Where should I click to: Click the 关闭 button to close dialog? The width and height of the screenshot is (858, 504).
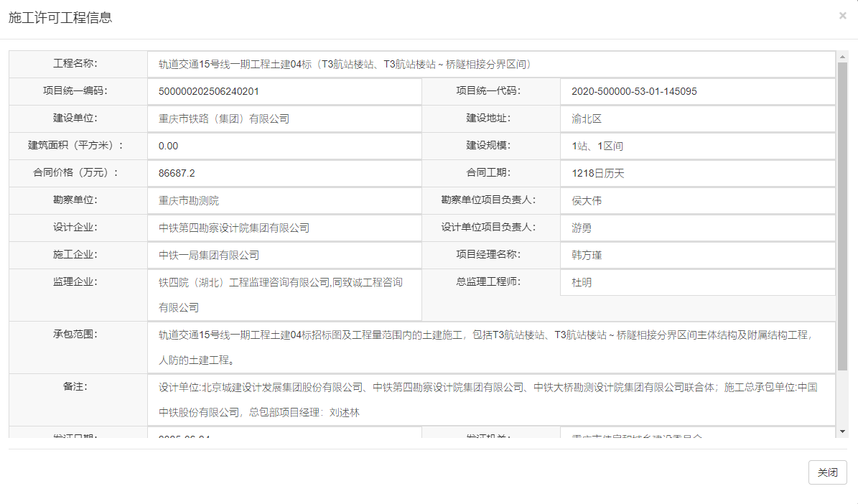[827, 472]
